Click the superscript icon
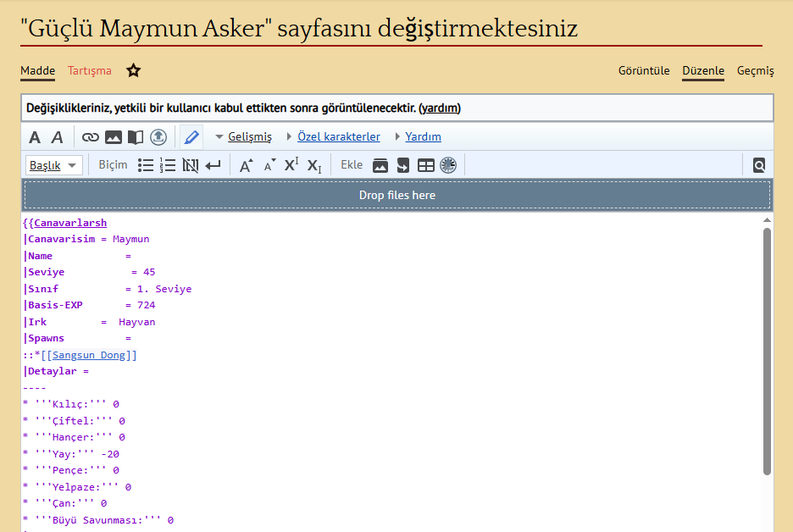793x532 pixels. (x=291, y=165)
